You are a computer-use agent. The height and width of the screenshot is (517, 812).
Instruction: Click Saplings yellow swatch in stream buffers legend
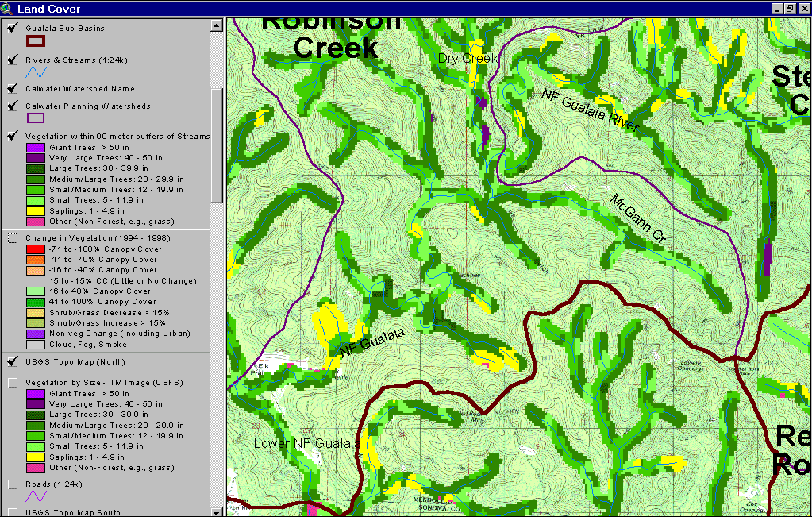36,210
